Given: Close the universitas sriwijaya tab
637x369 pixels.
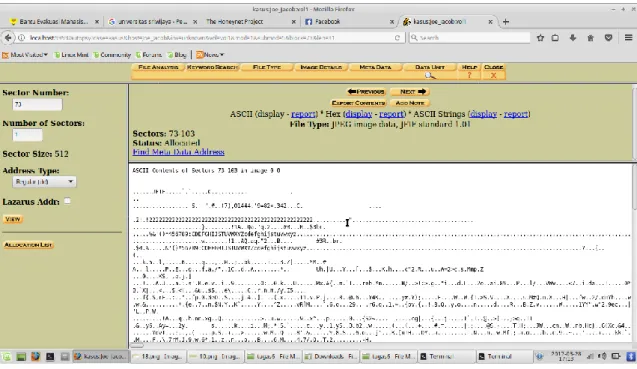Looking at the screenshot, I should pyautogui.click(x=195, y=22).
